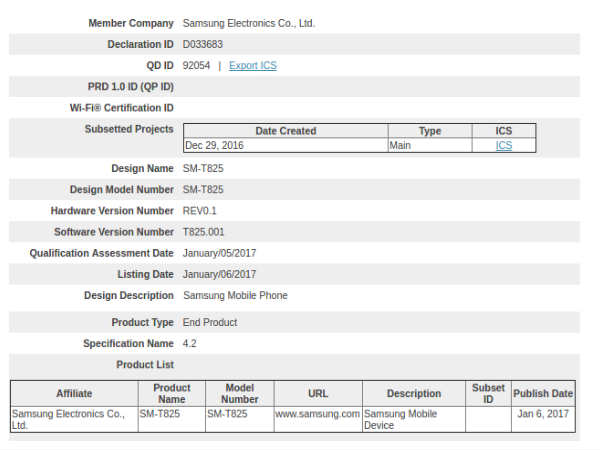Click the Affiliate column header
This screenshot has height=450, width=600.
(x=73, y=394)
